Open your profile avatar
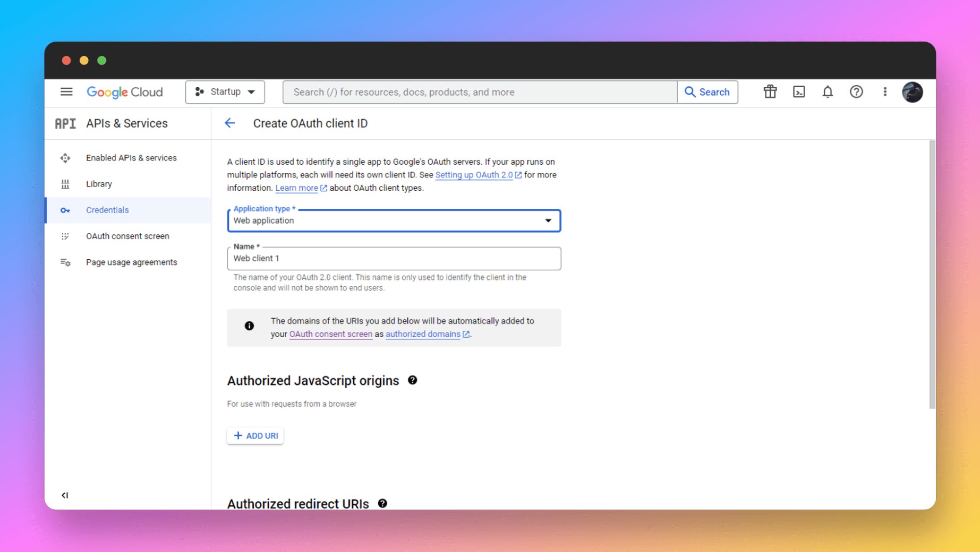Viewport: 980px width, 552px height. coord(912,92)
